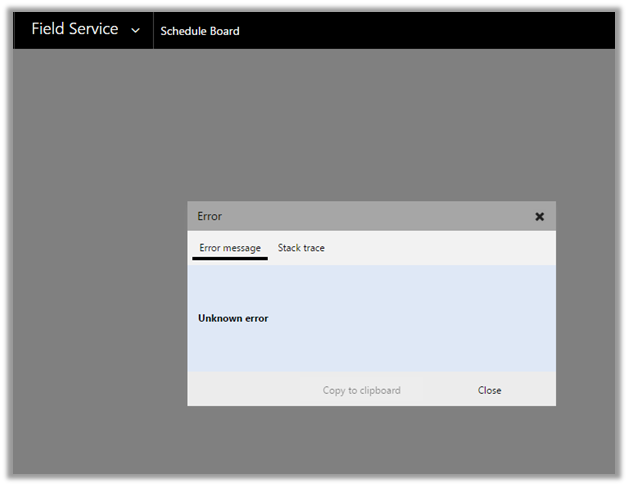Click the underline beneath the Error message tab
This screenshot has height=486, width=628.
(230, 258)
